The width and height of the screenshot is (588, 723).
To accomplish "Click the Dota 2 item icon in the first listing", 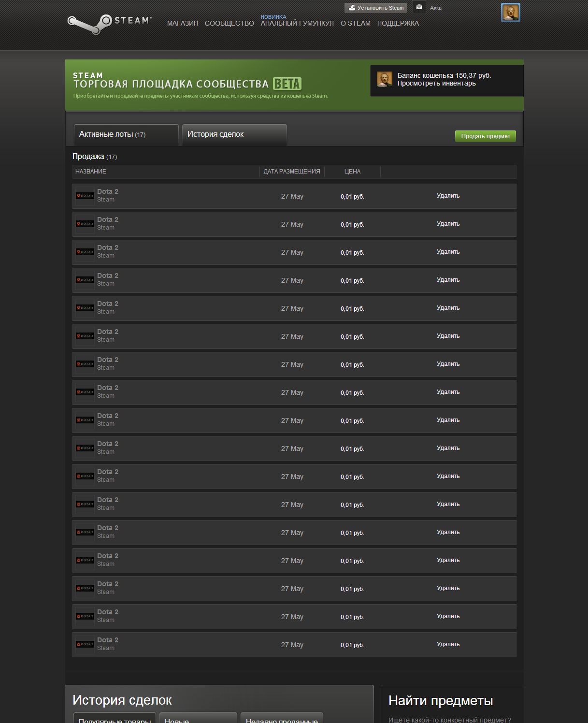I will tap(84, 196).
